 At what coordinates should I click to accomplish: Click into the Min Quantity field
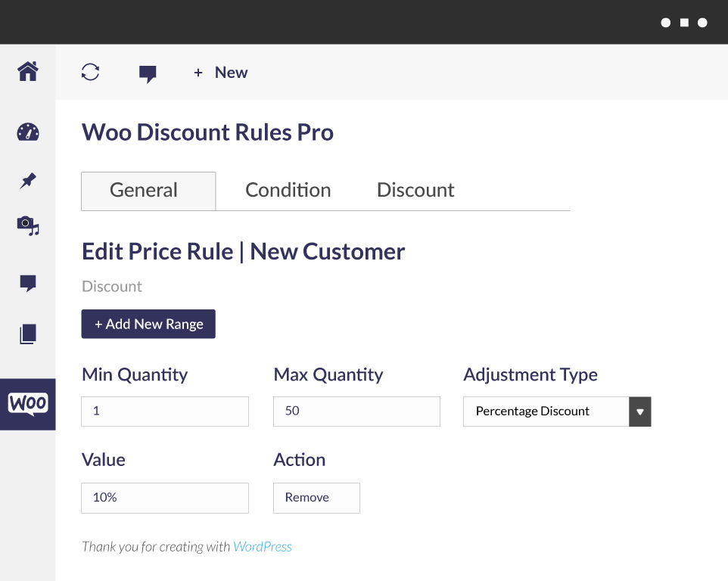[x=165, y=411]
